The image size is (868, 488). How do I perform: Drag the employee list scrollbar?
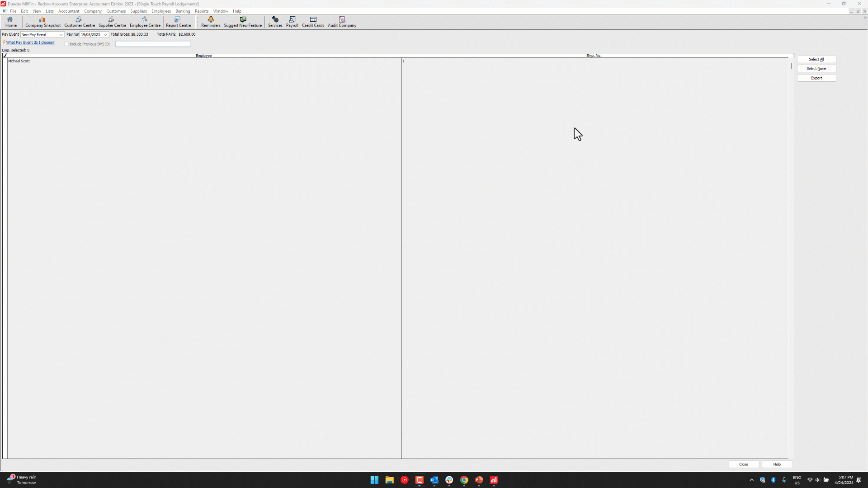[792, 66]
